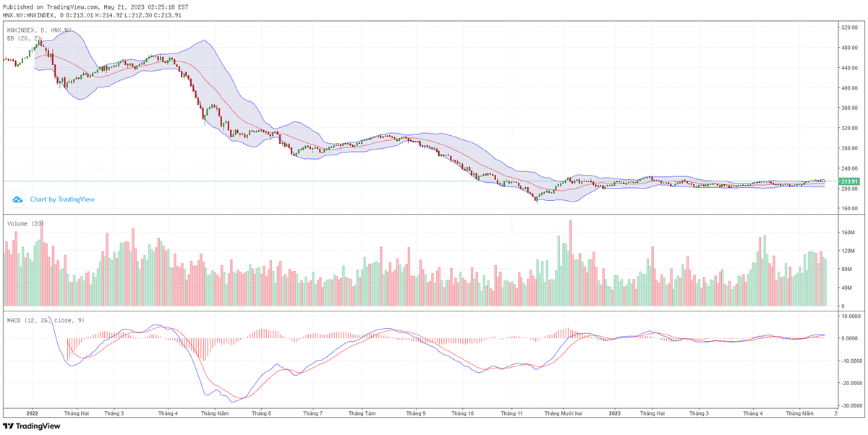Click the 2022 year label on time axis

(32, 413)
